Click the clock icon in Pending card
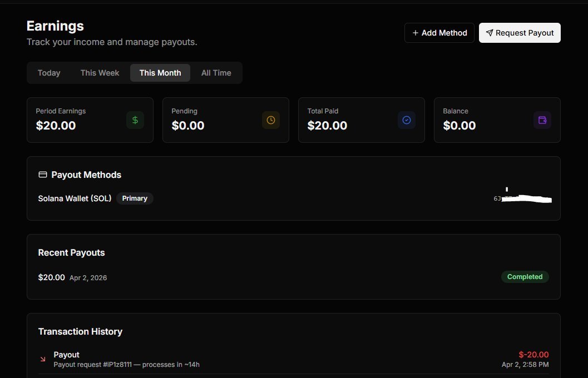 [271, 120]
